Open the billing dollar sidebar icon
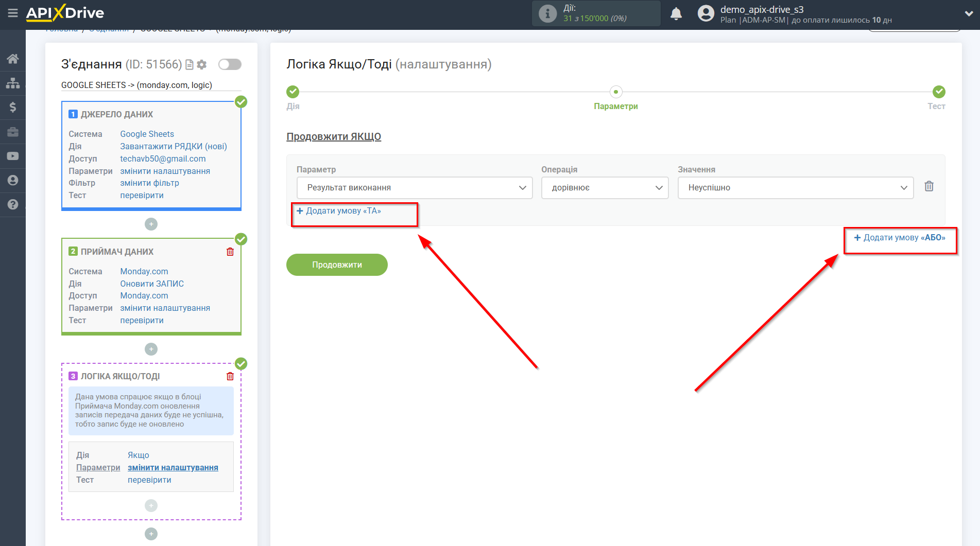 pyautogui.click(x=13, y=107)
